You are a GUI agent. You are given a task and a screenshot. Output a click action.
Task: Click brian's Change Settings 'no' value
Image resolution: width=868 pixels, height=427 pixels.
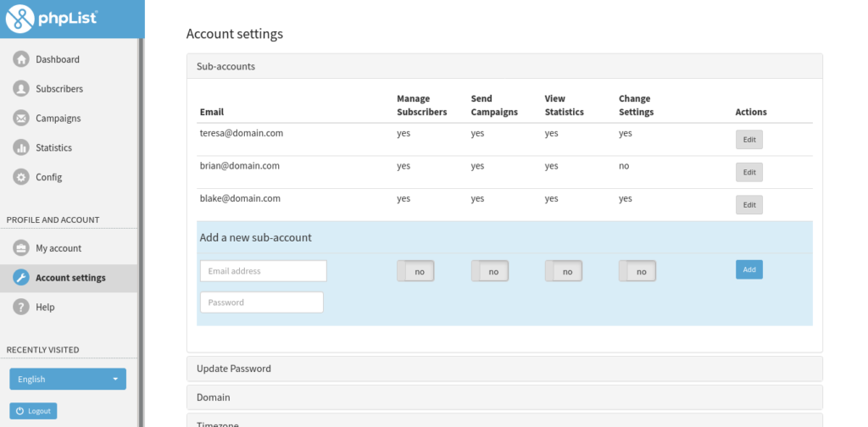coord(624,165)
